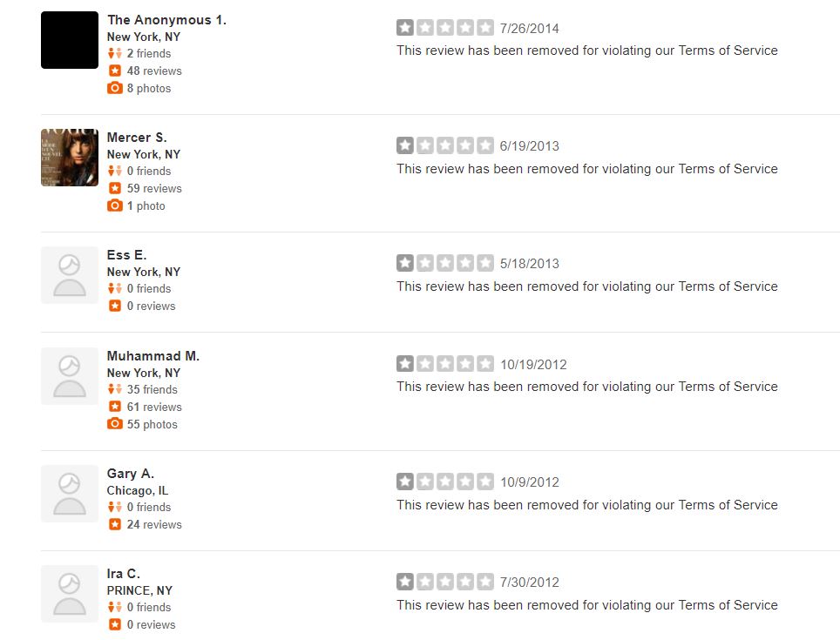This screenshot has height=640, width=840.
Task: Click the star icon beside 24 reviews
Action: coord(115,524)
